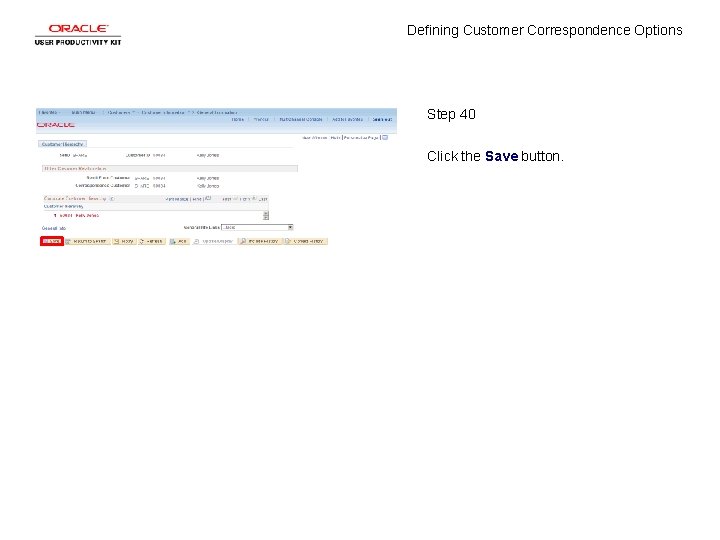The height and width of the screenshot is (540, 720).
Task: Click the Notify button
Action: coord(124,241)
